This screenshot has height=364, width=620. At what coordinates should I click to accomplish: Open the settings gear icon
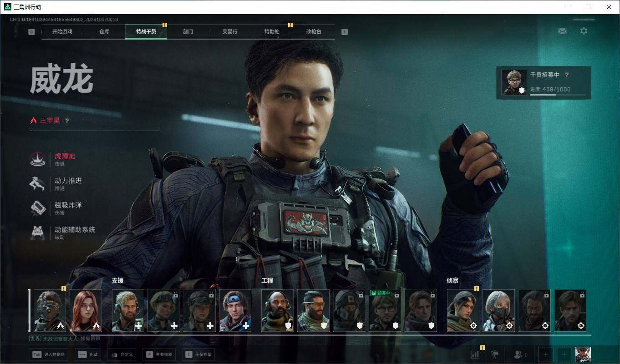pyautogui.click(x=584, y=31)
